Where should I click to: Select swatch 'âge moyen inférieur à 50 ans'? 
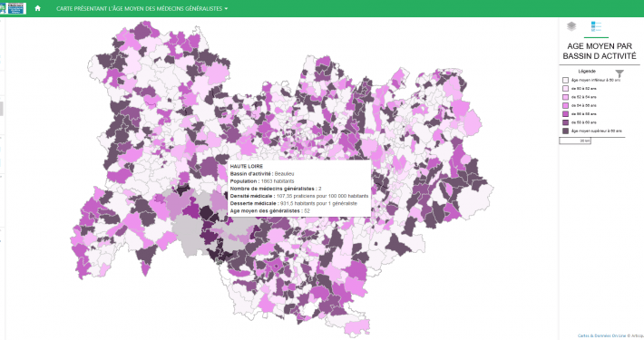point(566,80)
